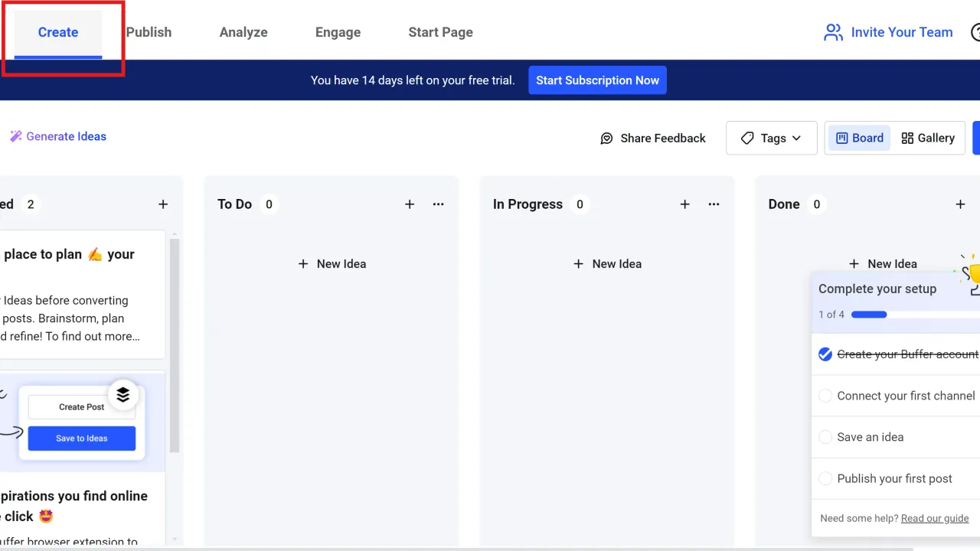The height and width of the screenshot is (551, 980).
Task: Click the plus icon in In Progress header
Action: [685, 204]
